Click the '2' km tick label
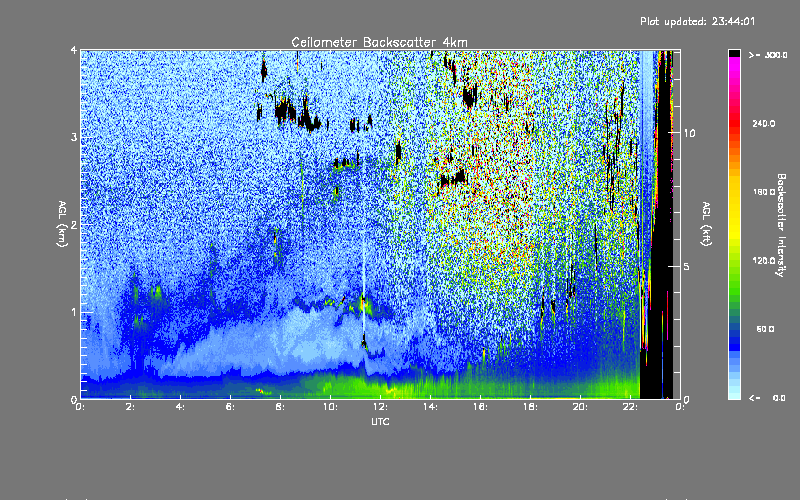Viewport: 800px width, 500px height. 74,225
